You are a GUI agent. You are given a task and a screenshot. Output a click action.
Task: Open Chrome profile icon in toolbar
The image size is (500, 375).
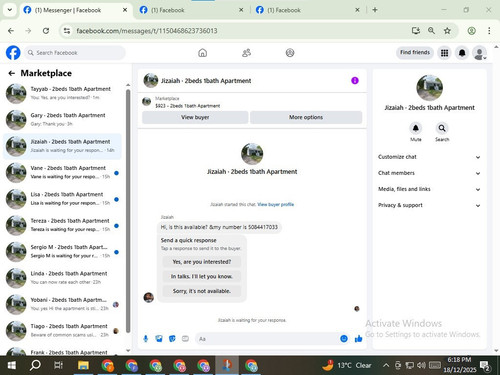pyautogui.click(x=471, y=31)
